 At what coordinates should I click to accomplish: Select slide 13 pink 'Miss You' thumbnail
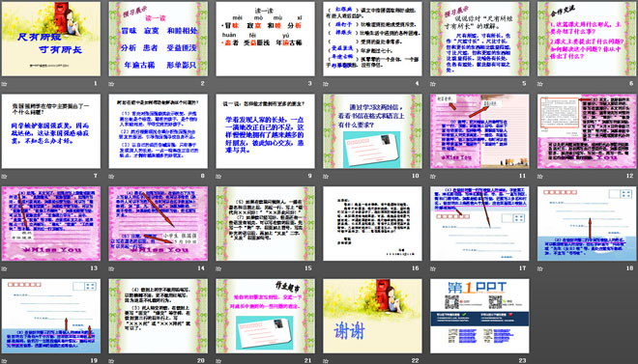pos(51,223)
